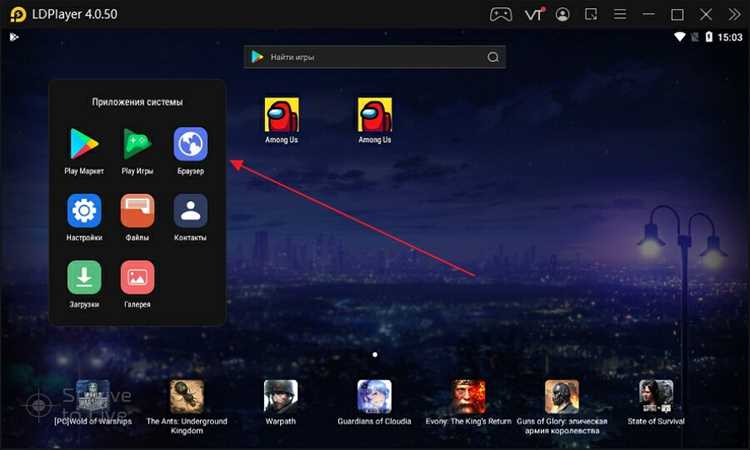
Task: Launch Guns of Glory game
Action: click(562, 397)
